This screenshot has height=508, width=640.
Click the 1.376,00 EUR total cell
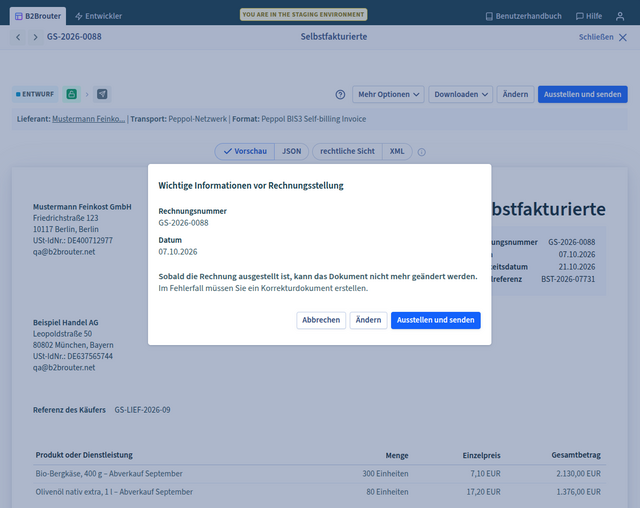(578, 492)
